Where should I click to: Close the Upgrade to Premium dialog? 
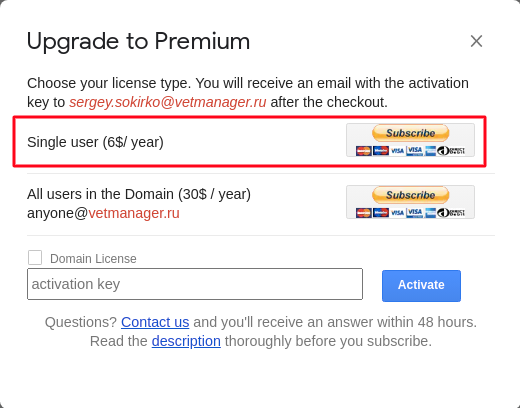(476, 41)
